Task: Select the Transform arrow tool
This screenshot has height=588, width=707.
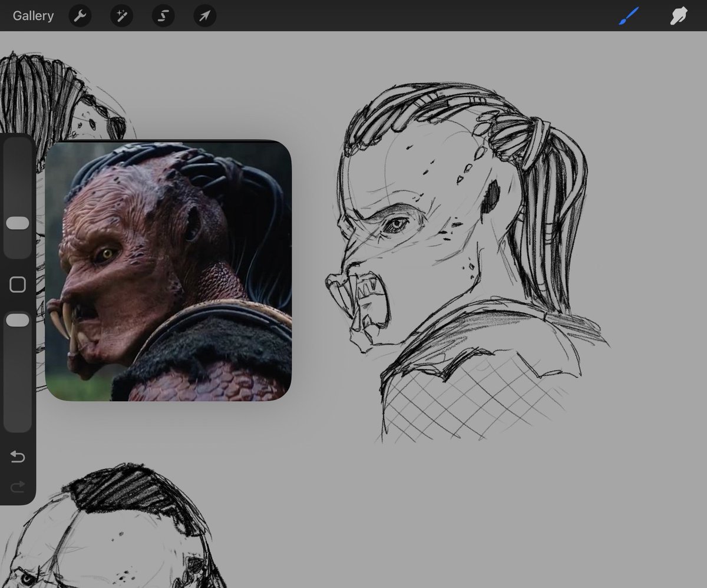Action: tap(204, 16)
